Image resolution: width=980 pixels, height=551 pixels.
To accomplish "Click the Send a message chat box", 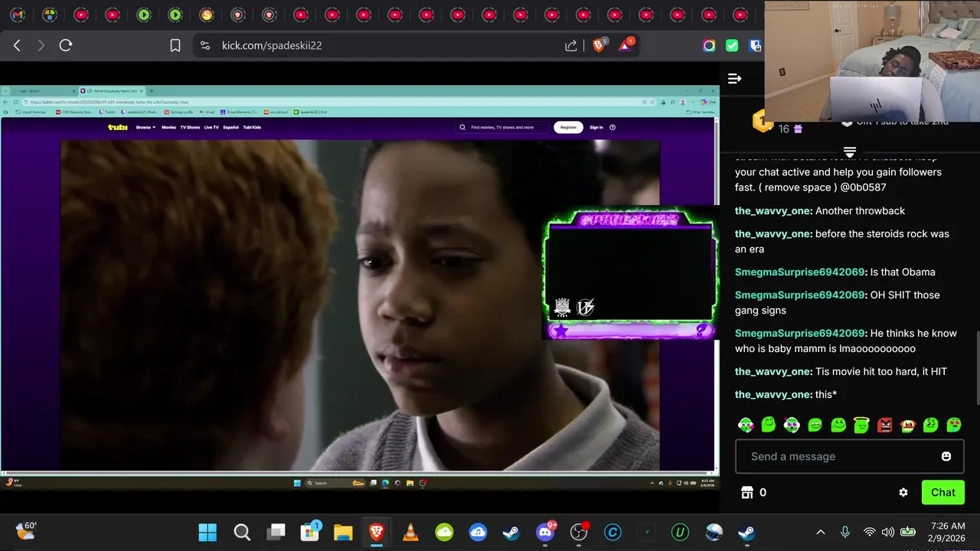I will point(850,456).
